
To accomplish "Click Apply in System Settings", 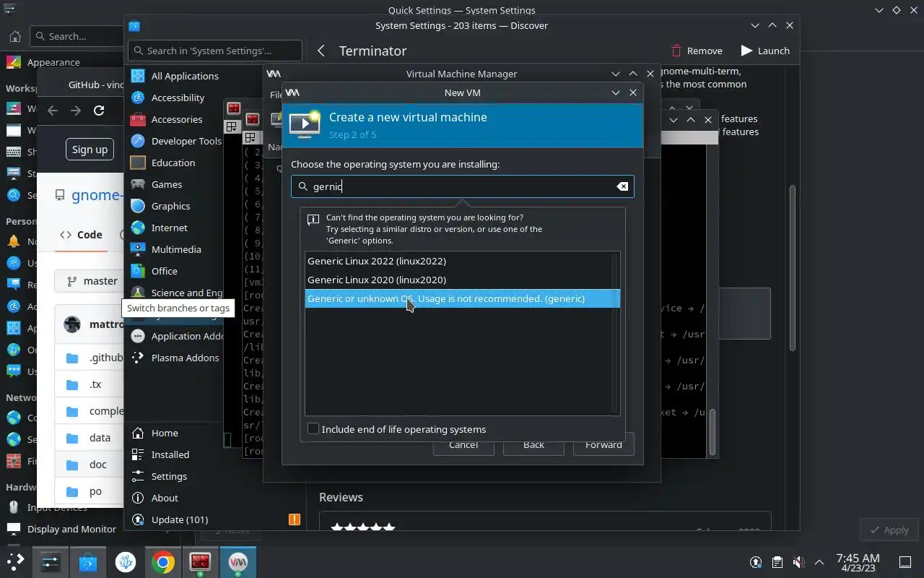I will tap(889, 530).
